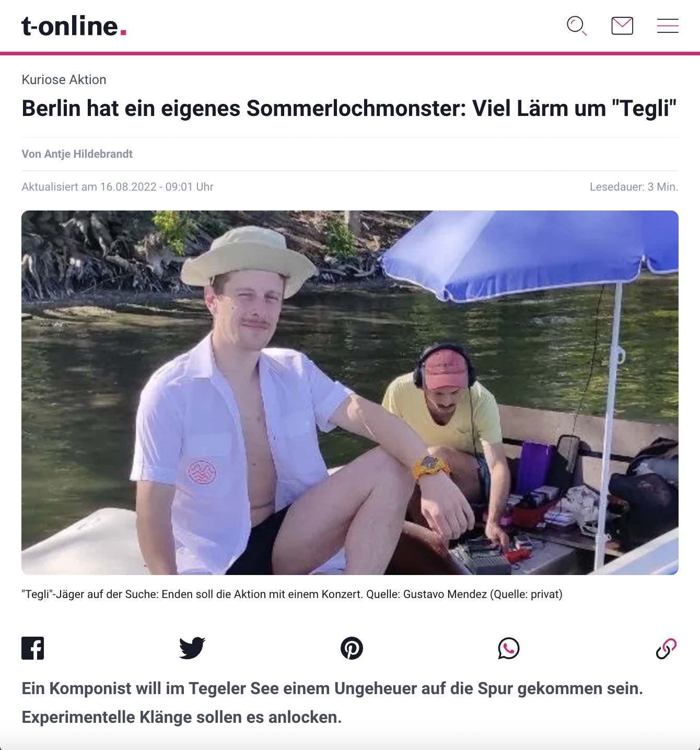This screenshot has width=700, height=750.
Task: Open the article photo of the boat
Action: (x=350, y=393)
